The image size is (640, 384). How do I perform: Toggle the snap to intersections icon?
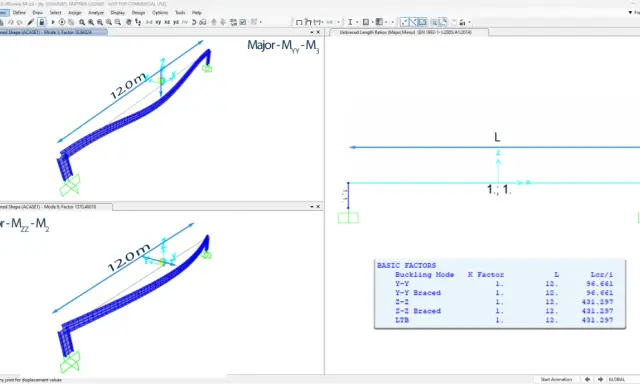click(422, 22)
